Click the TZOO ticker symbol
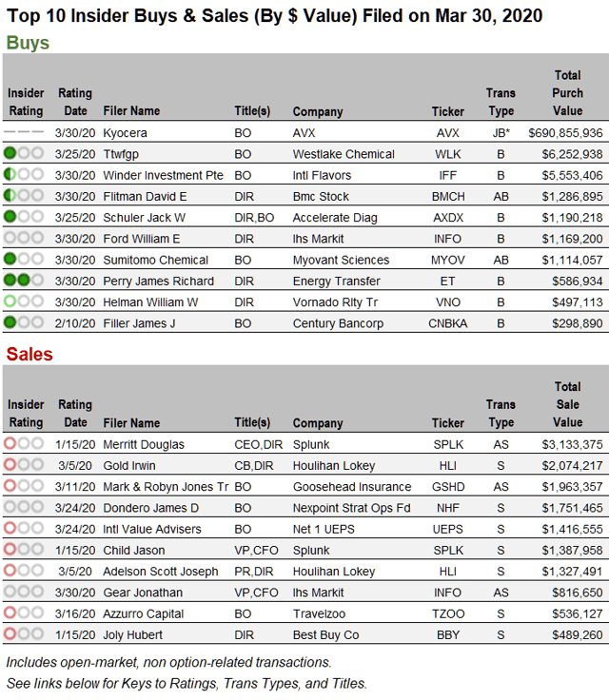 pyautogui.click(x=449, y=613)
